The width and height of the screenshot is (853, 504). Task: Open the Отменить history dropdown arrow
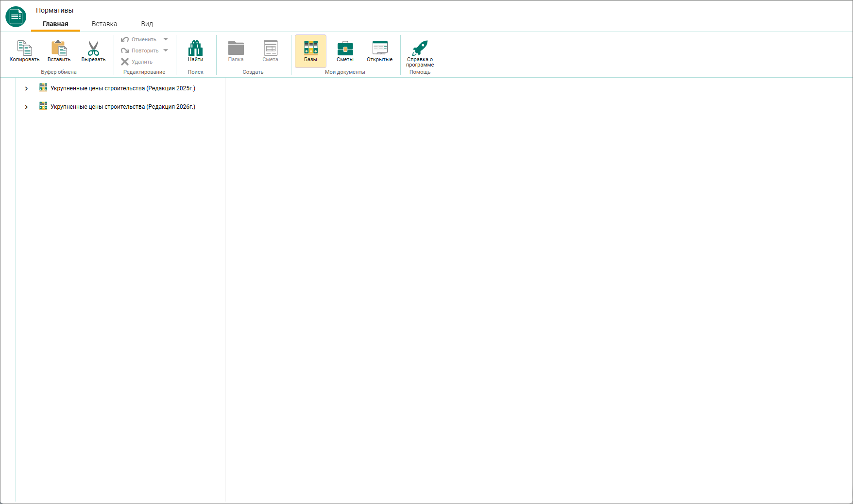tap(166, 39)
